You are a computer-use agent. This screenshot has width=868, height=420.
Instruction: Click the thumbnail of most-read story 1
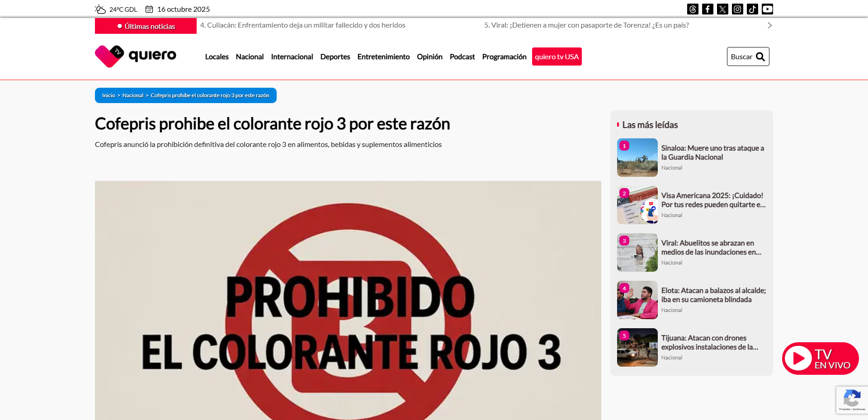click(x=637, y=157)
